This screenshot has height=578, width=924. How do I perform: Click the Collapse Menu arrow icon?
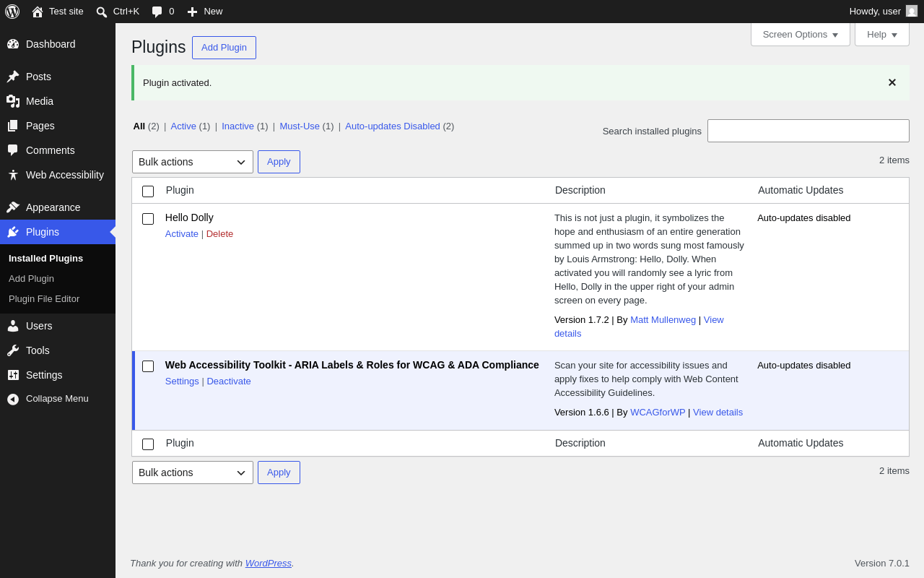(13, 399)
